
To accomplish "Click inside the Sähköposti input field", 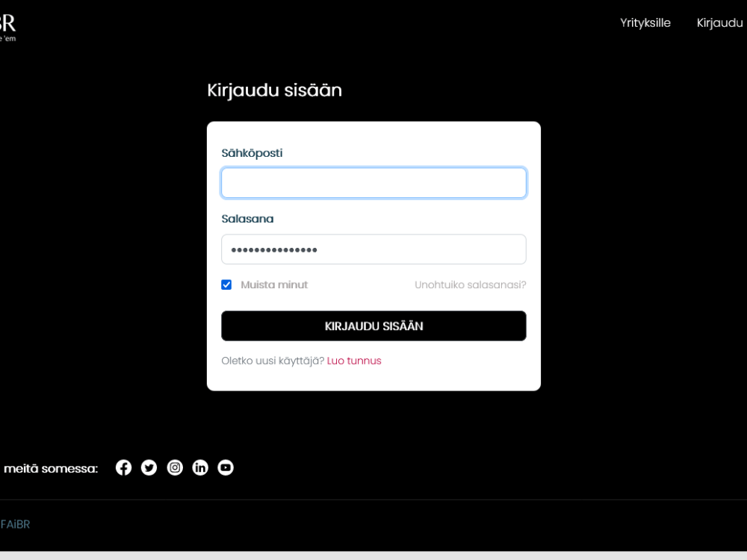I will (373, 182).
